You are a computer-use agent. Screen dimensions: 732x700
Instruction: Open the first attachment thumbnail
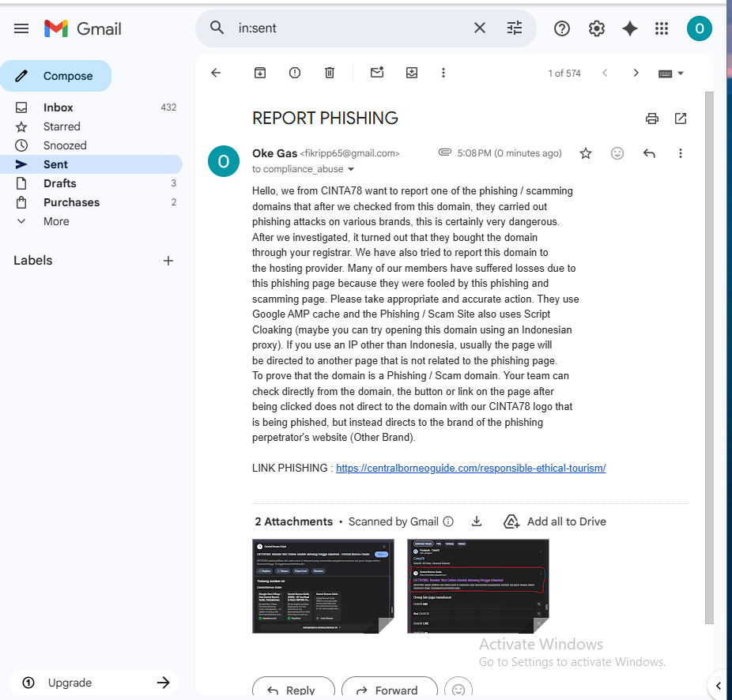[x=323, y=586]
